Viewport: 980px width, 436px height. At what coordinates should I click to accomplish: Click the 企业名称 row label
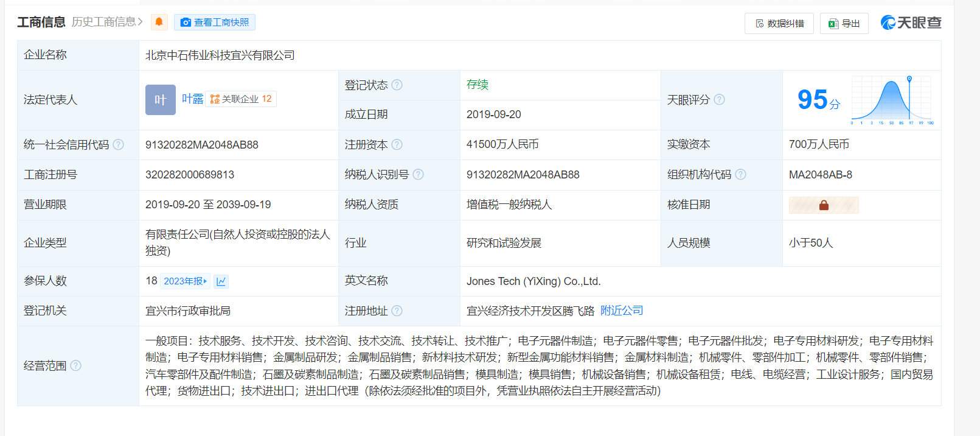click(x=46, y=55)
